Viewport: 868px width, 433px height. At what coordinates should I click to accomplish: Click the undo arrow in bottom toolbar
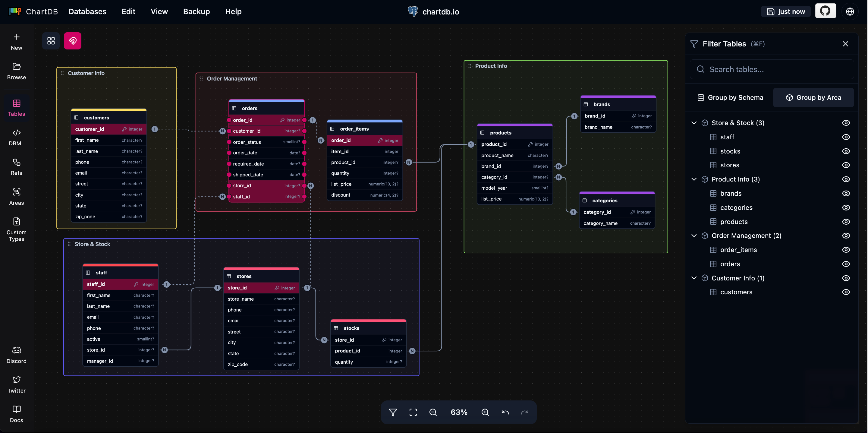point(505,412)
